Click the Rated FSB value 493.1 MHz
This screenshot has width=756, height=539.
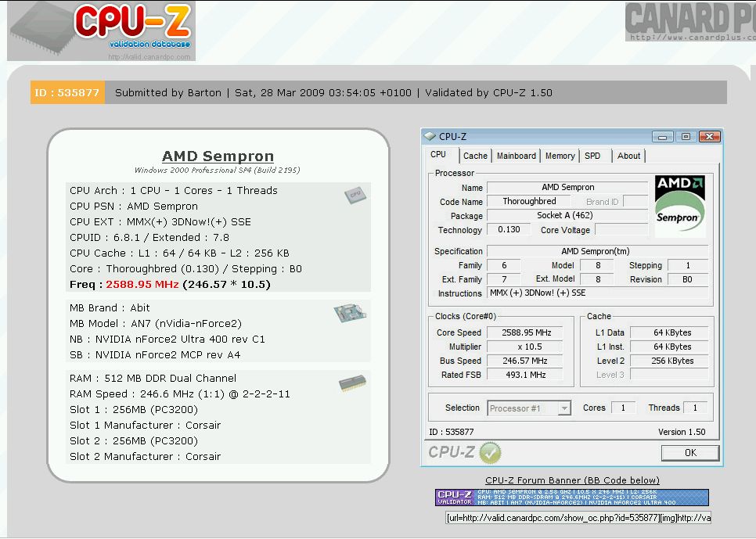pyautogui.click(x=526, y=375)
